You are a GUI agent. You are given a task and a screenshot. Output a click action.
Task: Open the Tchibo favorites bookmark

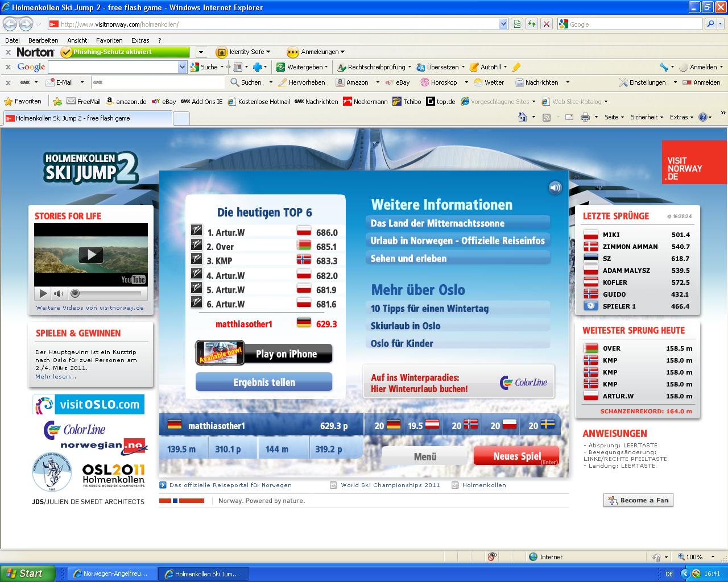(407, 101)
